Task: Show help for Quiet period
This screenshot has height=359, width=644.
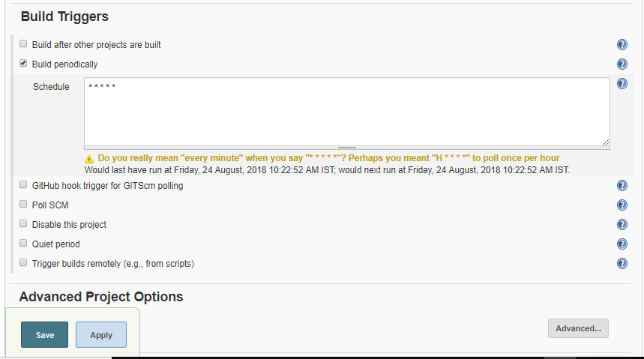Action: [622, 244]
